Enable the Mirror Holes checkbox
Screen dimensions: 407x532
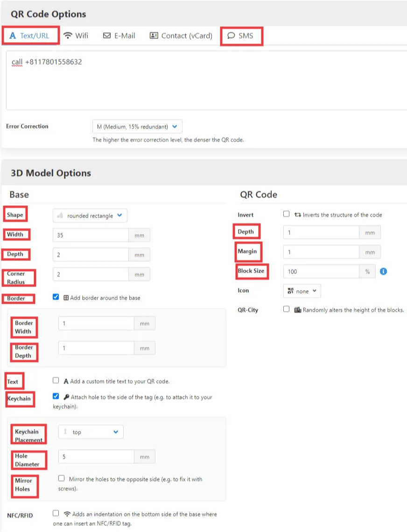click(61, 478)
